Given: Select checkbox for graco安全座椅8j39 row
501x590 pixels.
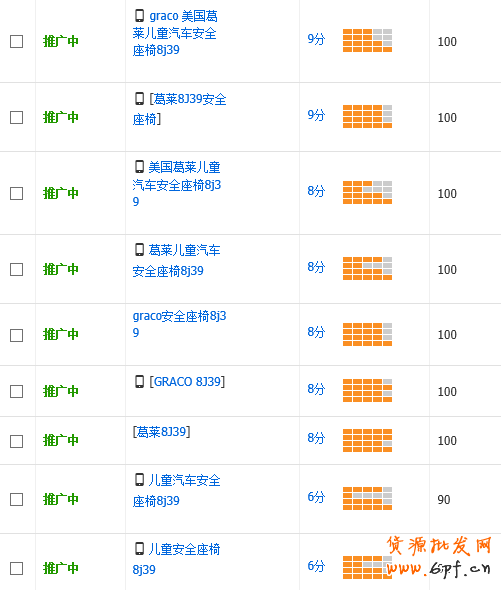Looking at the screenshot, I should point(17,335).
